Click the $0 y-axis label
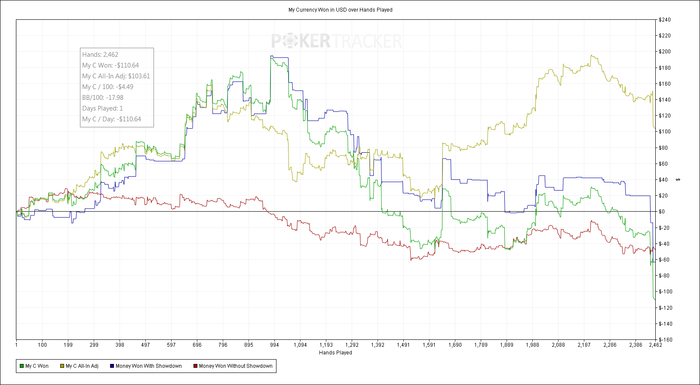Screen dimensions: 700x385 [x=662, y=212]
